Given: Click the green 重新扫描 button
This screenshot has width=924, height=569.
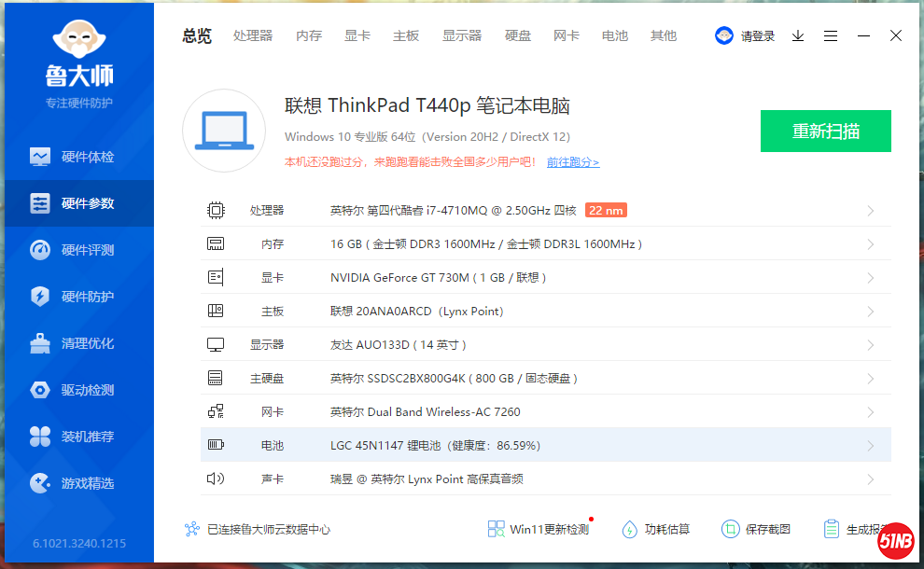Looking at the screenshot, I should pyautogui.click(x=825, y=131).
